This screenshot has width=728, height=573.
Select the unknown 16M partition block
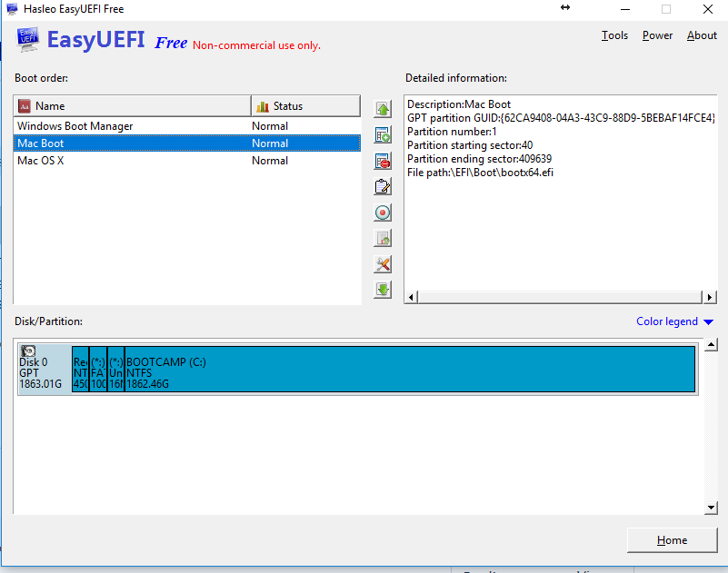click(x=116, y=370)
